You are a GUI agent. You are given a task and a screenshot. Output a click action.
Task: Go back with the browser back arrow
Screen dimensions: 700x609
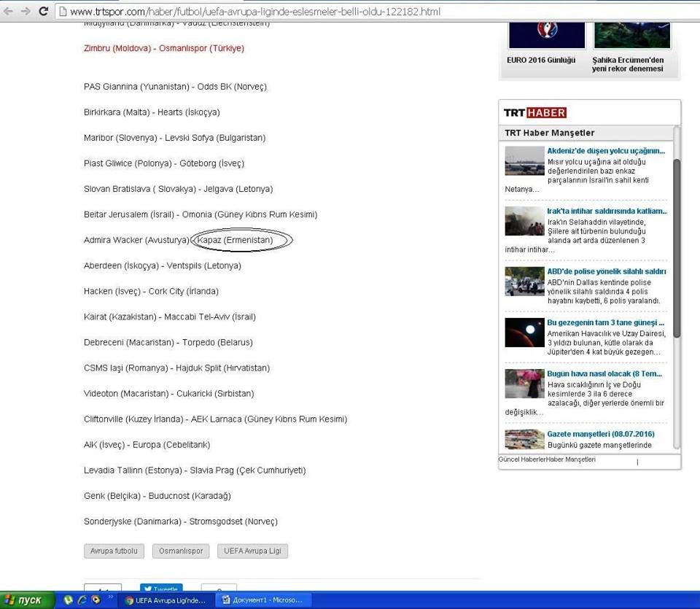8,11
